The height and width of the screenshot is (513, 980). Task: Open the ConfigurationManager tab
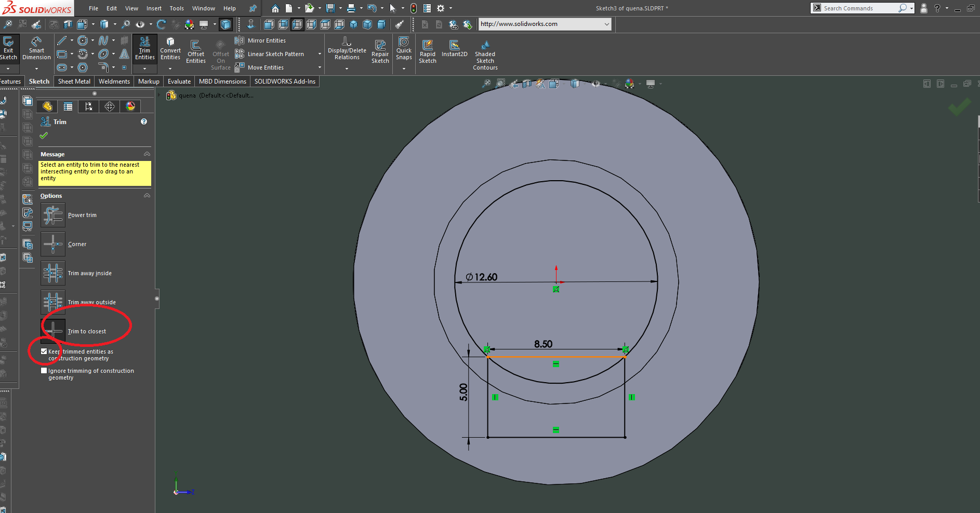[x=89, y=106]
